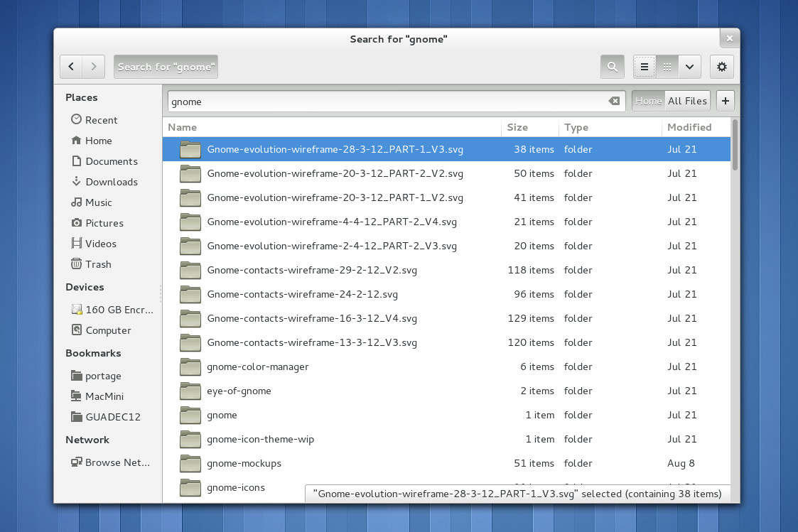Click the vertical scrollbar of file list
The image size is (798, 532).
(734, 145)
